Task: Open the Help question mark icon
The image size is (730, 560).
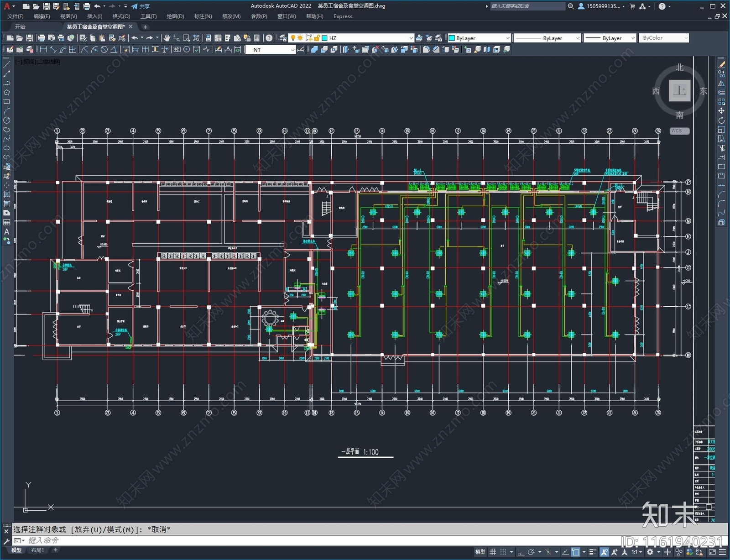Action: pos(269,38)
